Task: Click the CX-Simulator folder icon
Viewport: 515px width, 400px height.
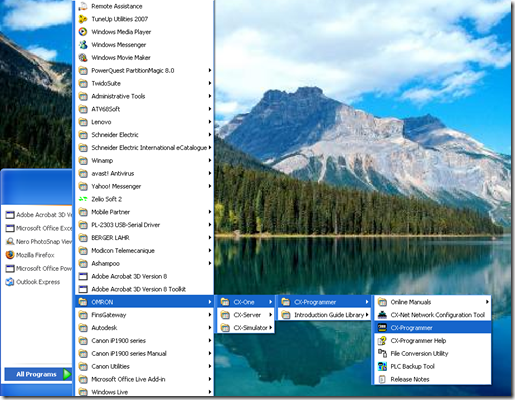Action: (x=225, y=328)
